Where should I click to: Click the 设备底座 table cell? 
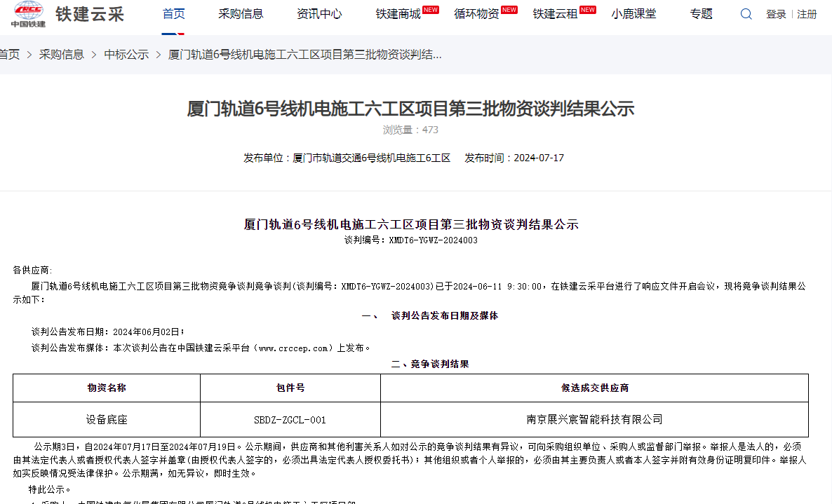[107, 420]
